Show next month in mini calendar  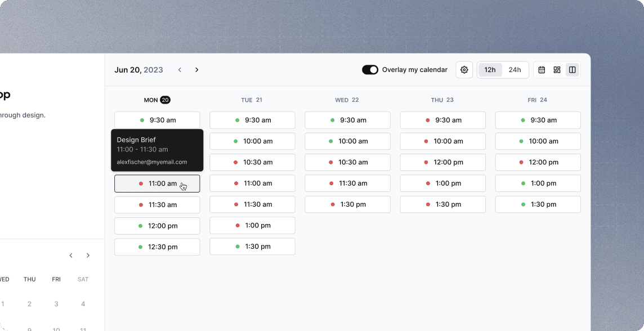pyautogui.click(x=88, y=256)
